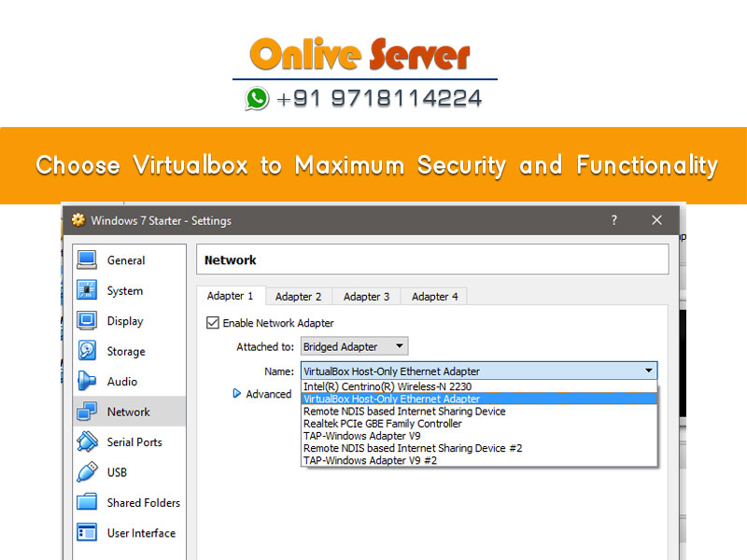Choose Remote NDIS Internet Sharing Device #2
747x560 pixels.
click(479, 448)
